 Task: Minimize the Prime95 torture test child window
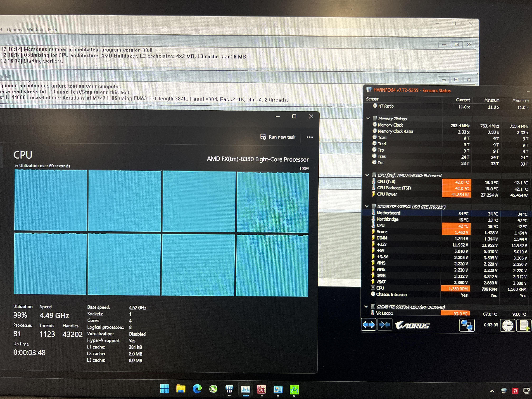point(444,80)
